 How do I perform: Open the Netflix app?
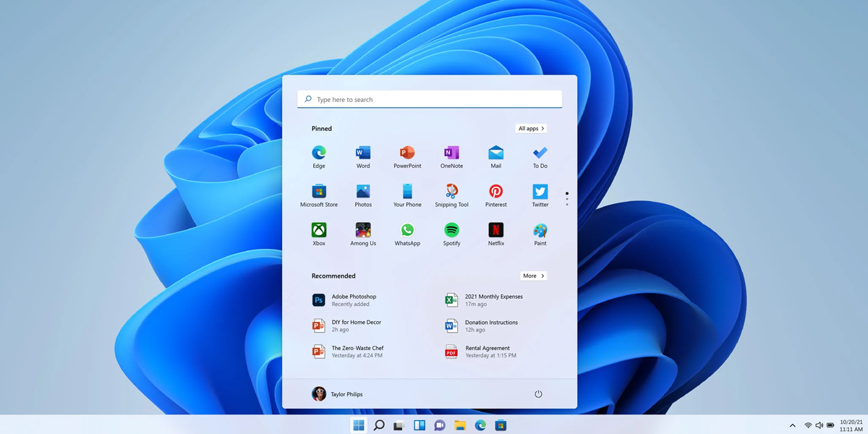tap(496, 234)
